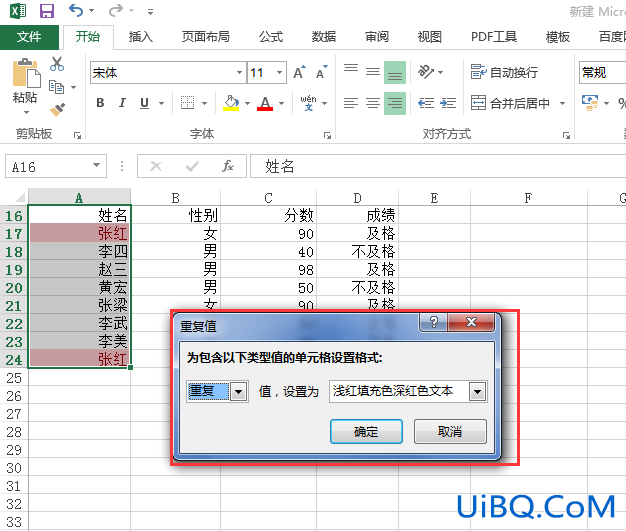The height and width of the screenshot is (531, 626).
Task: Open the 宋体 font name dropdown
Action: pos(239,72)
